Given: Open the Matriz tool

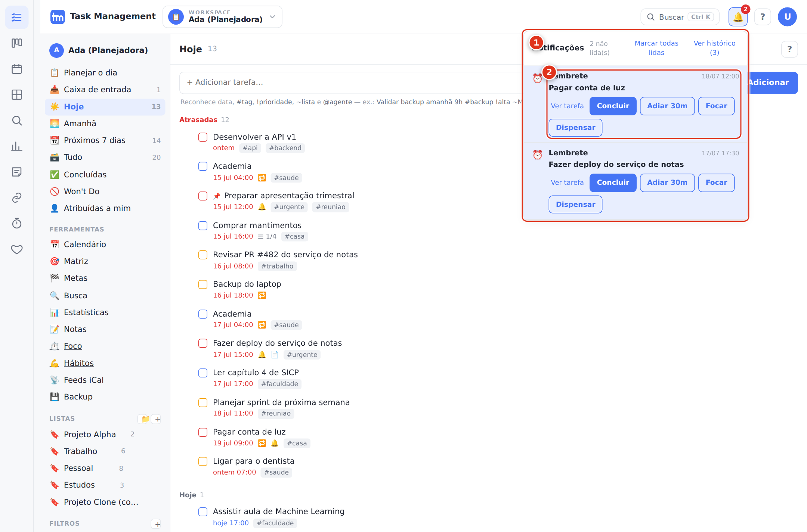Looking at the screenshot, I should (105, 261).
